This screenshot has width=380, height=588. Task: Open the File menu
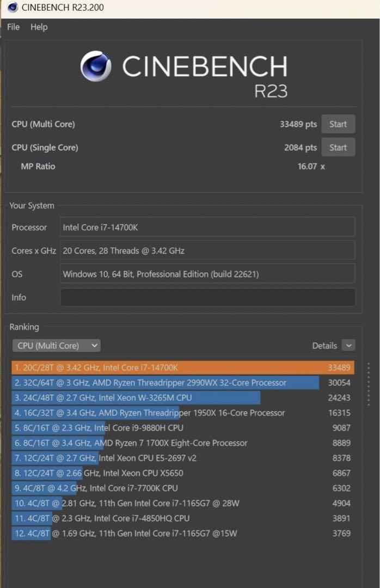click(13, 27)
